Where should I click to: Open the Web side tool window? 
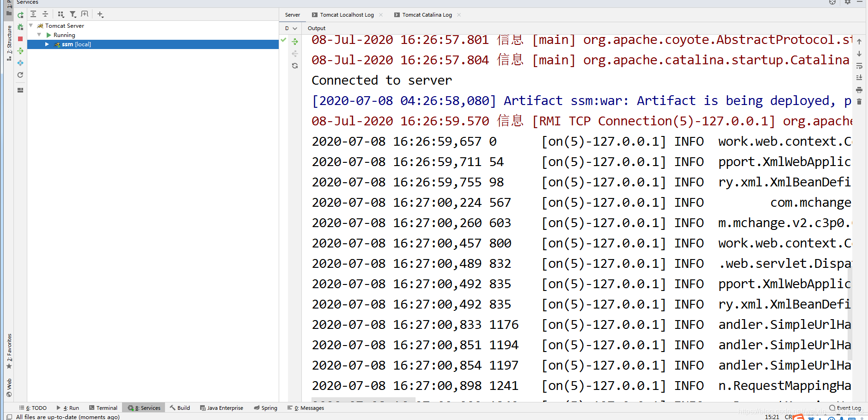tap(9, 388)
